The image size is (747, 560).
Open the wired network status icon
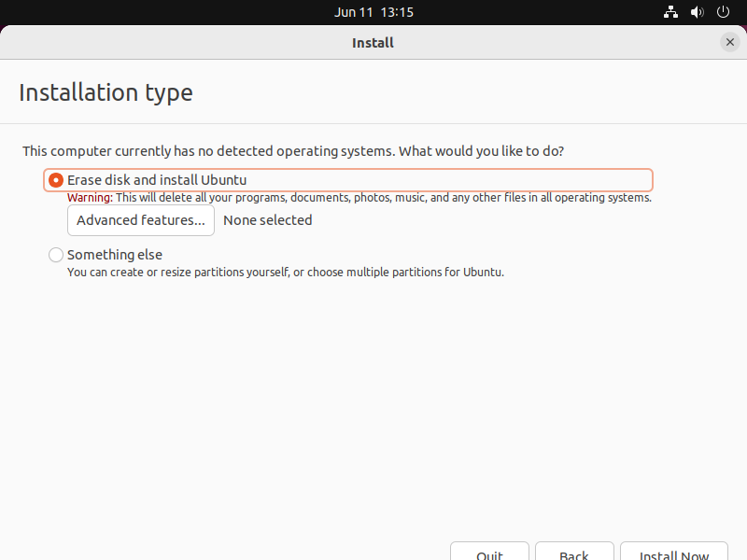[x=670, y=12]
